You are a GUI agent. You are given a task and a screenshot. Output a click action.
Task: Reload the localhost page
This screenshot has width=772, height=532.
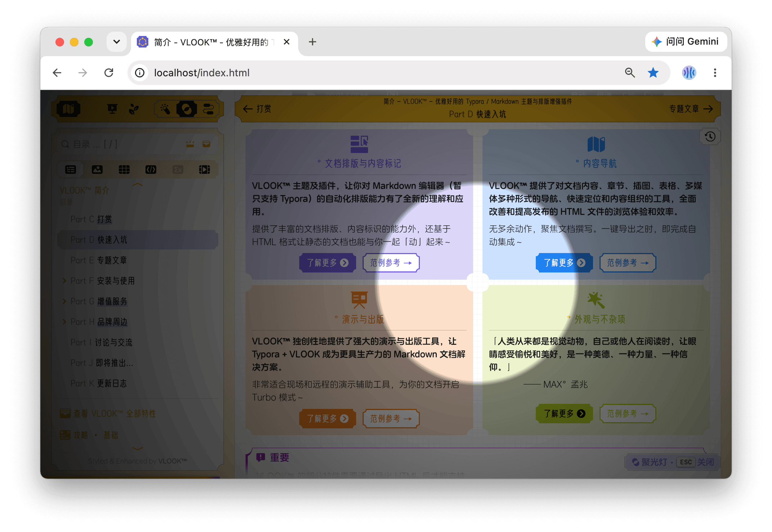(109, 73)
